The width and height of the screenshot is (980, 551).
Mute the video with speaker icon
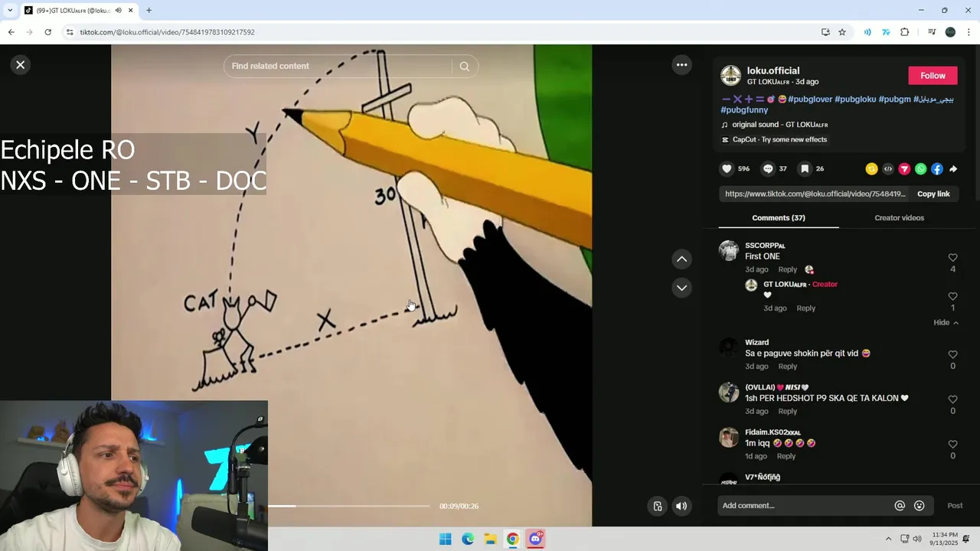click(681, 506)
